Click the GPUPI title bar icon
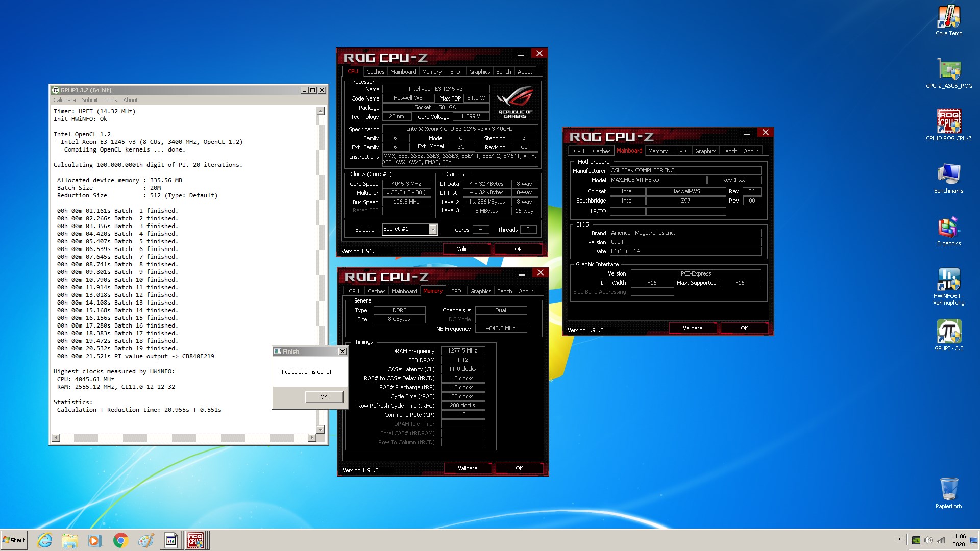The width and height of the screenshot is (980, 551). pos(56,90)
